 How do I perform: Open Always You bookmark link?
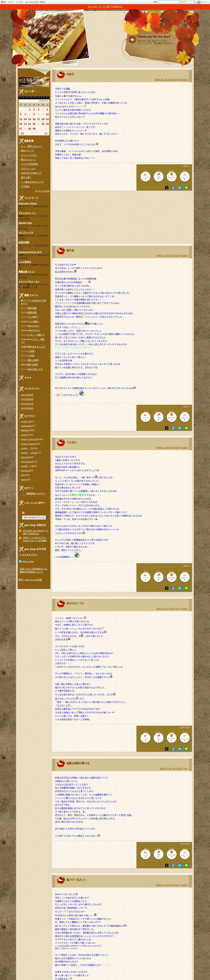coord(25,223)
